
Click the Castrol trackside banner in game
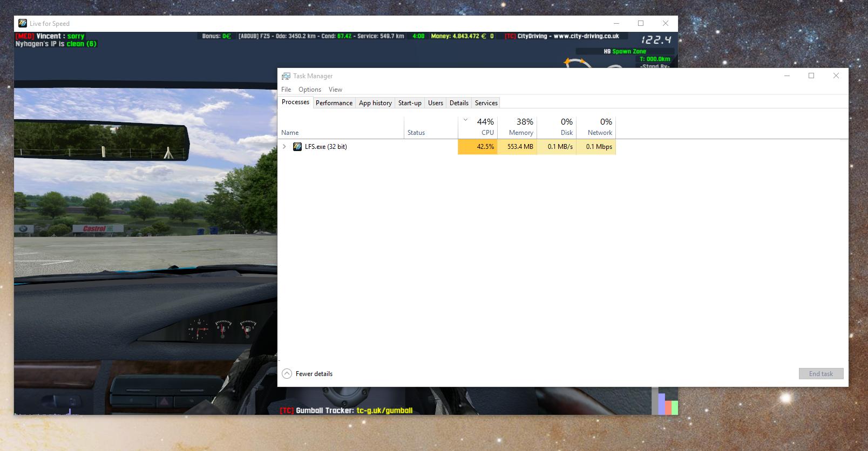(98, 229)
